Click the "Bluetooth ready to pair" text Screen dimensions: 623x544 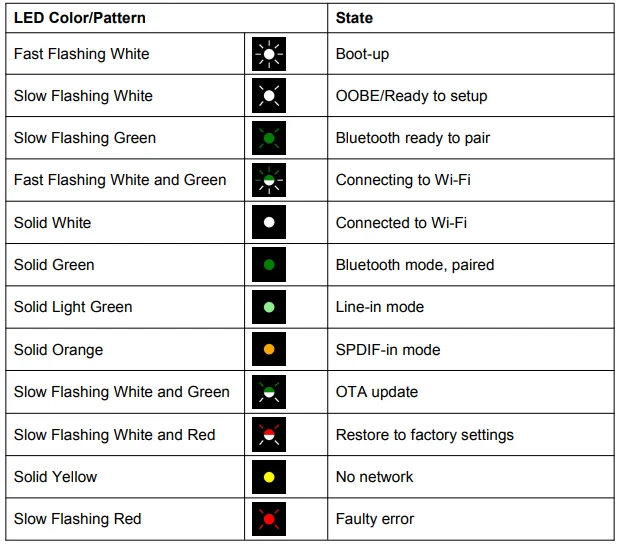pyautogui.click(x=413, y=138)
